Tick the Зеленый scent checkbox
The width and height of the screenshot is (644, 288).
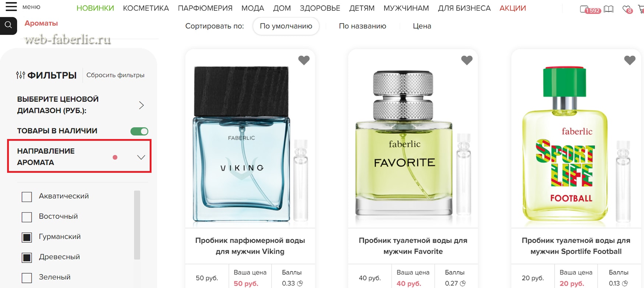tap(27, 278)
